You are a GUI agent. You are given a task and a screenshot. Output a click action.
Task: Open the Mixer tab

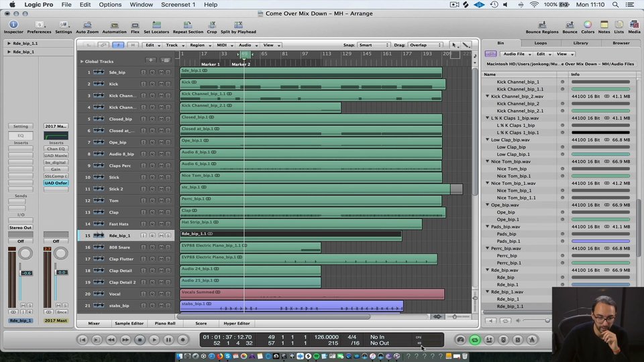pyautogui.click(x=94, y=323)
